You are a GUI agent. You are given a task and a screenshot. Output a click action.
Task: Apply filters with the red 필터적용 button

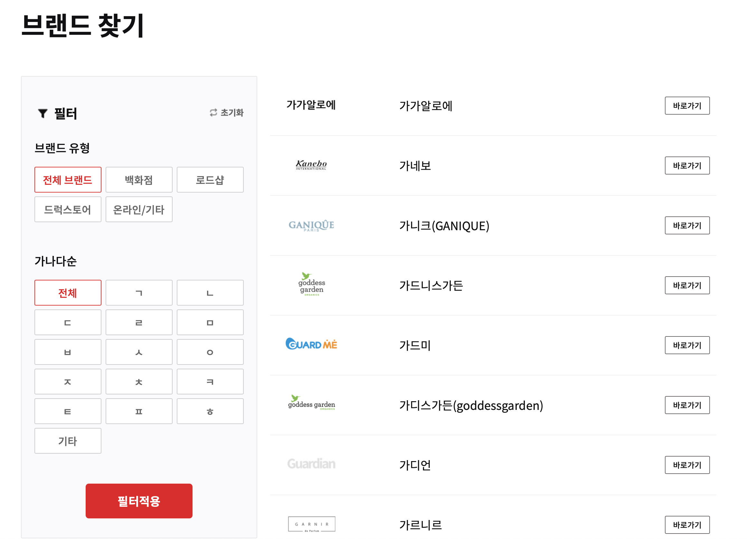pyautogui.click(x=139, y=501)
